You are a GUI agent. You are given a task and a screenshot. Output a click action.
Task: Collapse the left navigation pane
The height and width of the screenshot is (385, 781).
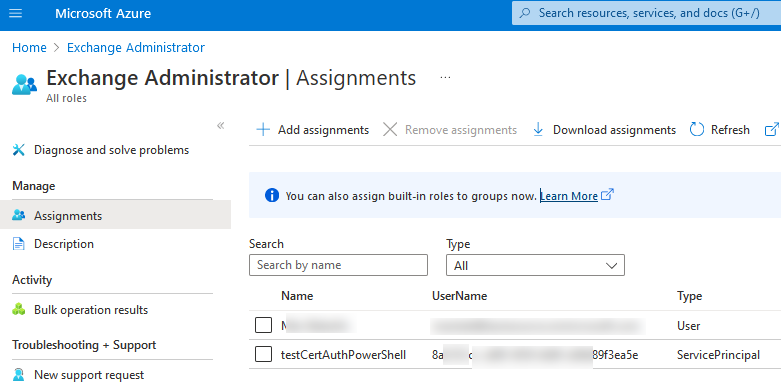[x=221, y=125]
